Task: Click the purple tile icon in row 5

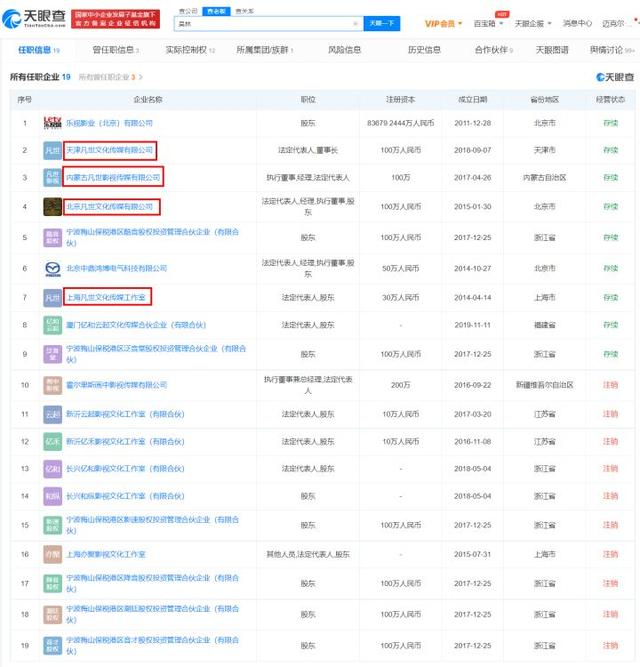Action: (52, 237)
